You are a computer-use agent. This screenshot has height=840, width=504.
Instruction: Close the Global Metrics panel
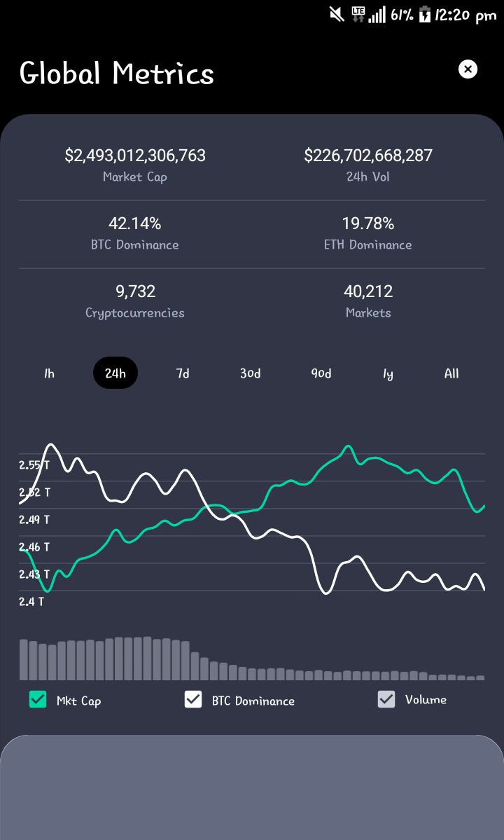tap(468, 69)
